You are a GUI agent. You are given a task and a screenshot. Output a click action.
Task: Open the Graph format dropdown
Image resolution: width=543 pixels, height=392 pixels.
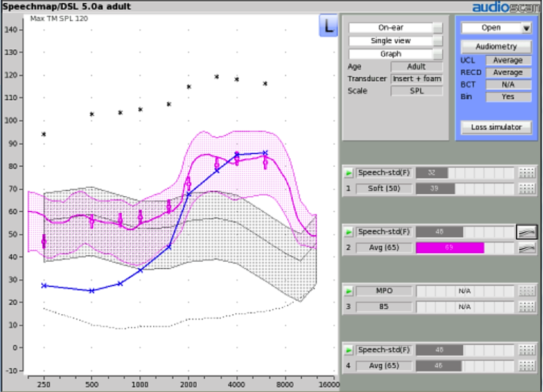[396, 54]
